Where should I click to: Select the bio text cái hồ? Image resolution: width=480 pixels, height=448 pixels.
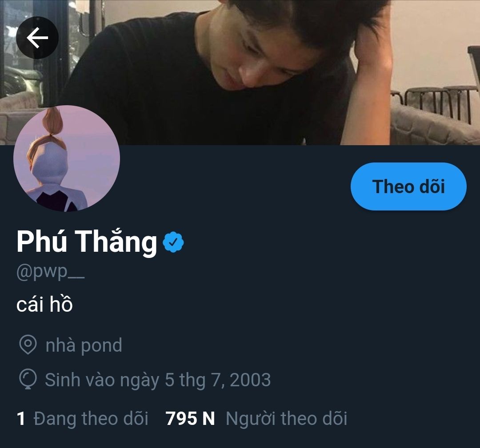point(44,305)
